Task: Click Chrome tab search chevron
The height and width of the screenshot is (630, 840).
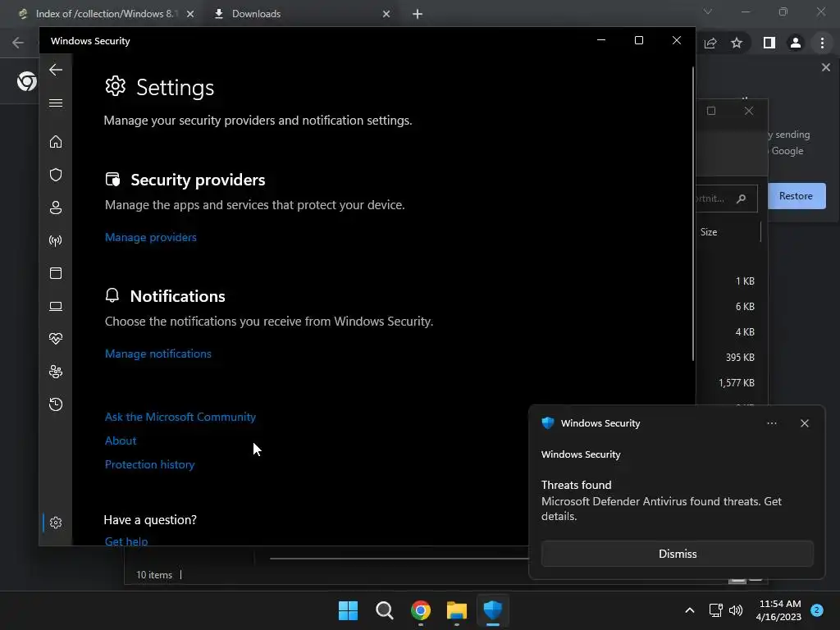Action: 708,11
